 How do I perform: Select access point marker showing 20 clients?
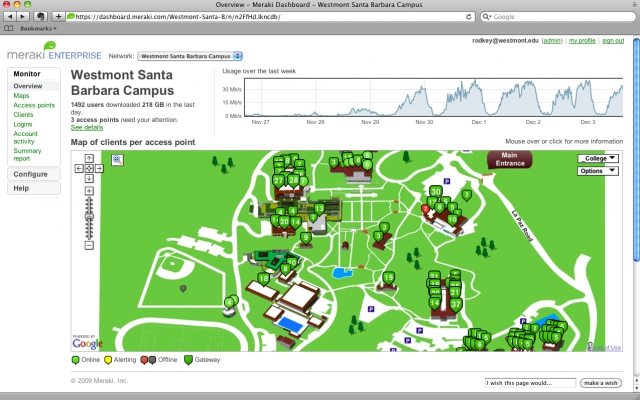284,222
